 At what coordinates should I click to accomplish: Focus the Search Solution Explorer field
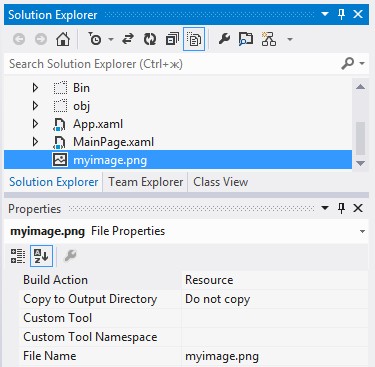coord(172,64)
